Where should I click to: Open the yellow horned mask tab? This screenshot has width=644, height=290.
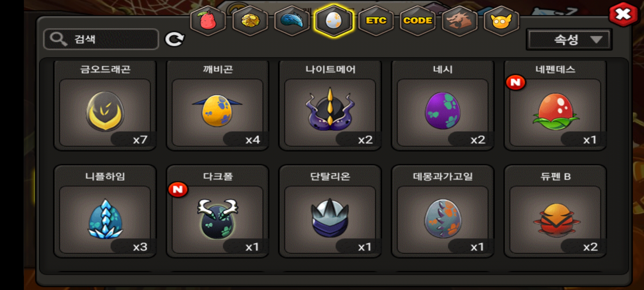coord(501,21)
